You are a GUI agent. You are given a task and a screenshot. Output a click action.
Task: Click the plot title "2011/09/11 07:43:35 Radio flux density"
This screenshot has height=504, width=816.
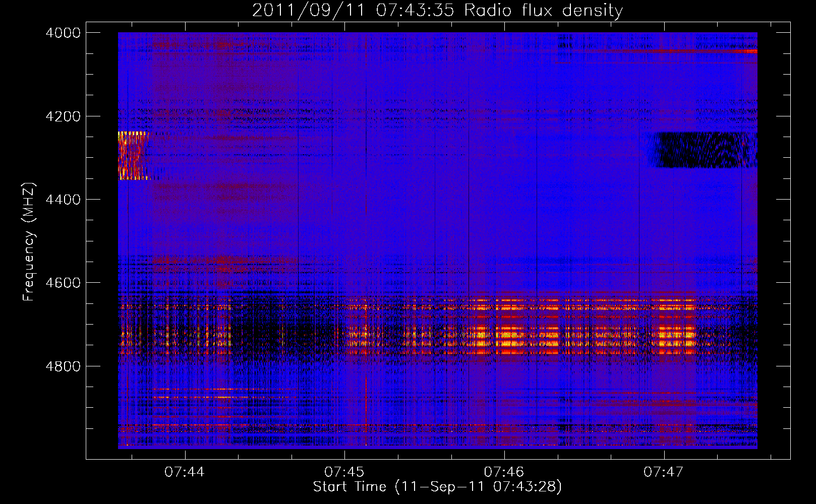[x=437, y=10]
